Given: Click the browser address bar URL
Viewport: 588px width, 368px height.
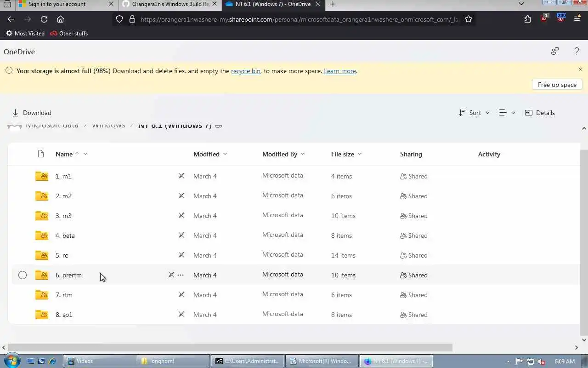Looking at the screenshot, I should pos(300,19).
